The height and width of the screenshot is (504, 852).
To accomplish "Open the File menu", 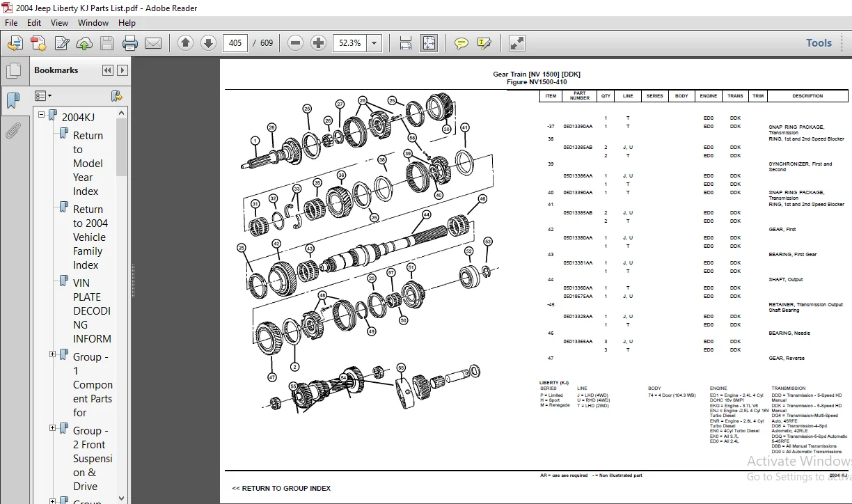I will pos(11,22).
